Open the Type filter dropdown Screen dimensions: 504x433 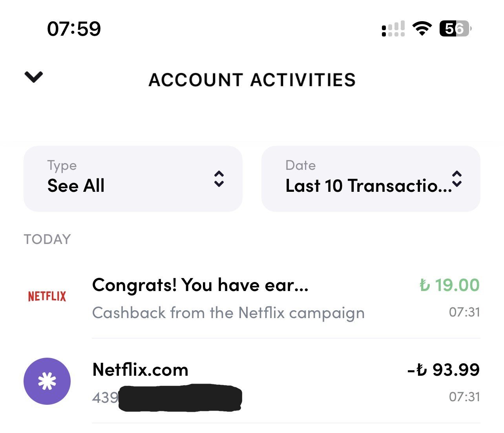click(x=133, y=179)
